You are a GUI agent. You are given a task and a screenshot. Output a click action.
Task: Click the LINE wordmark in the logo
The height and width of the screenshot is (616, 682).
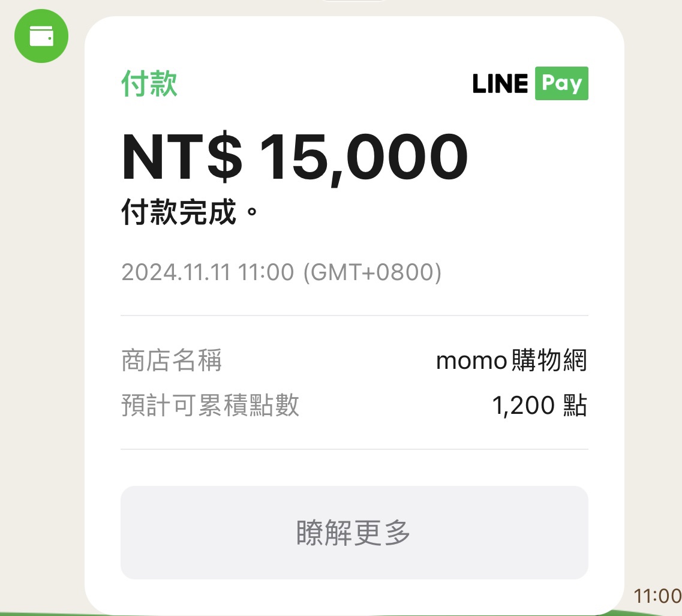[500, 83]
